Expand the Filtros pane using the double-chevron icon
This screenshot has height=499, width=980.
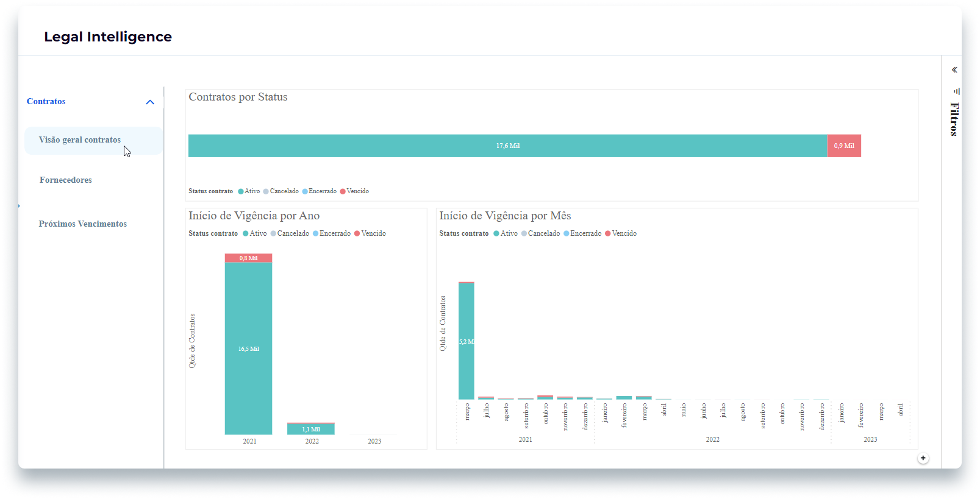click(x=954, y=70)
